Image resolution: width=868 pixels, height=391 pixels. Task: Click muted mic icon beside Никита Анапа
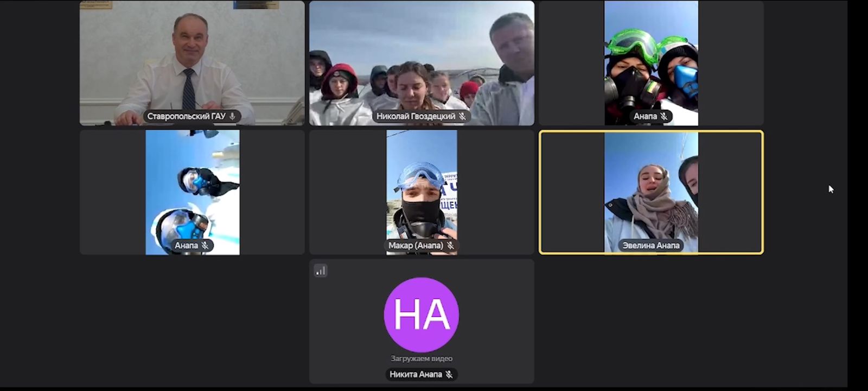449,374
